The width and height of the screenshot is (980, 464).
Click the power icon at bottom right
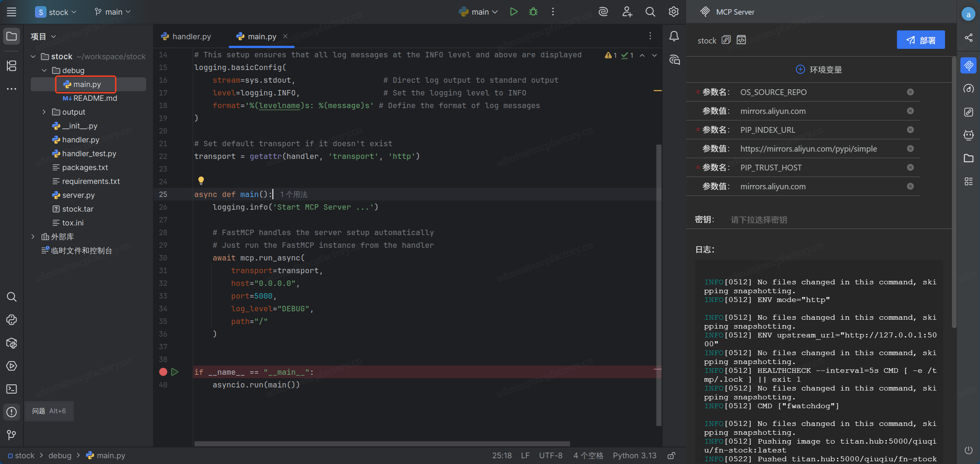coord(968,450)
